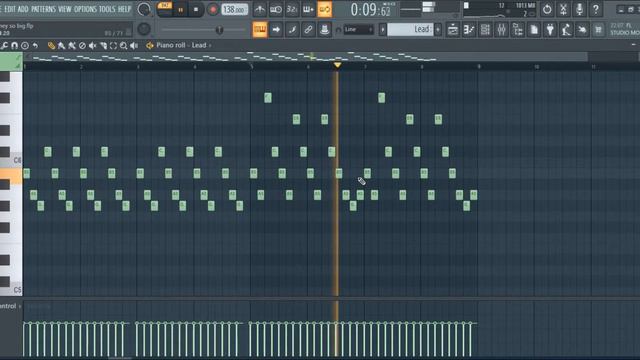Click the red record button

click(x=212, y=9)
